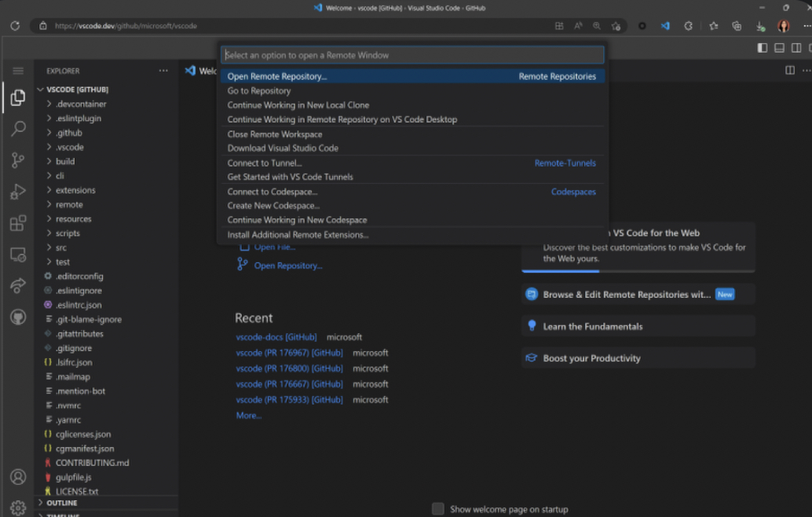This screenshot has height=517, width=812.
Task: Select Install Additional Remote Extensions option
Action: pos(412,235)
